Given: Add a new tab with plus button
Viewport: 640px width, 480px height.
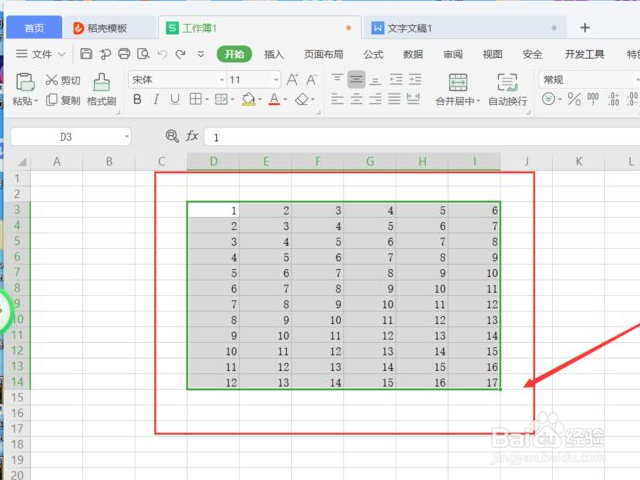Looking at the screenshot, I should click(x=585, y=27).
